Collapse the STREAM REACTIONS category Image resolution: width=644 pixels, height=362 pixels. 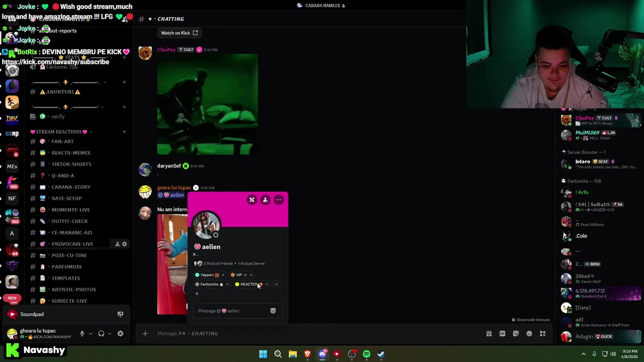(61, 132)
